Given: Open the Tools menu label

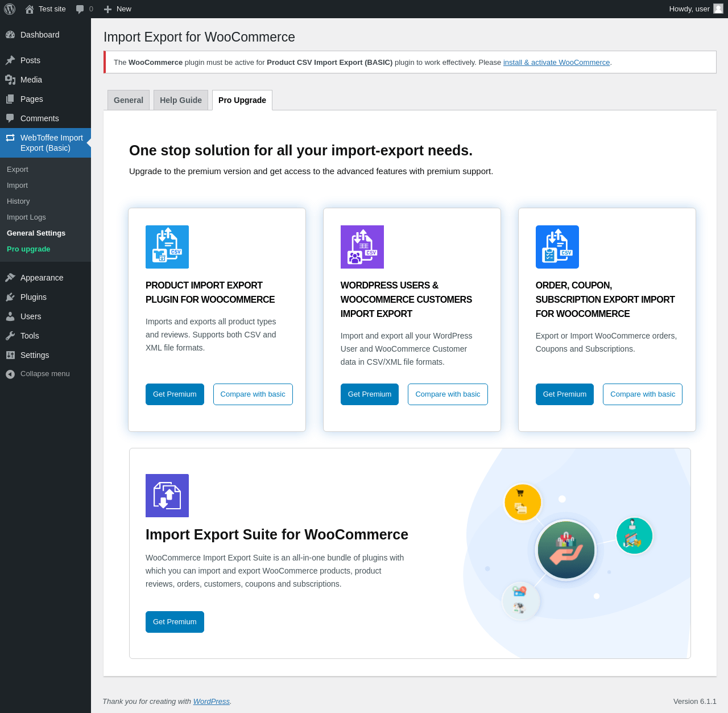Looking at the screenshot, I should tap(30, 336).
